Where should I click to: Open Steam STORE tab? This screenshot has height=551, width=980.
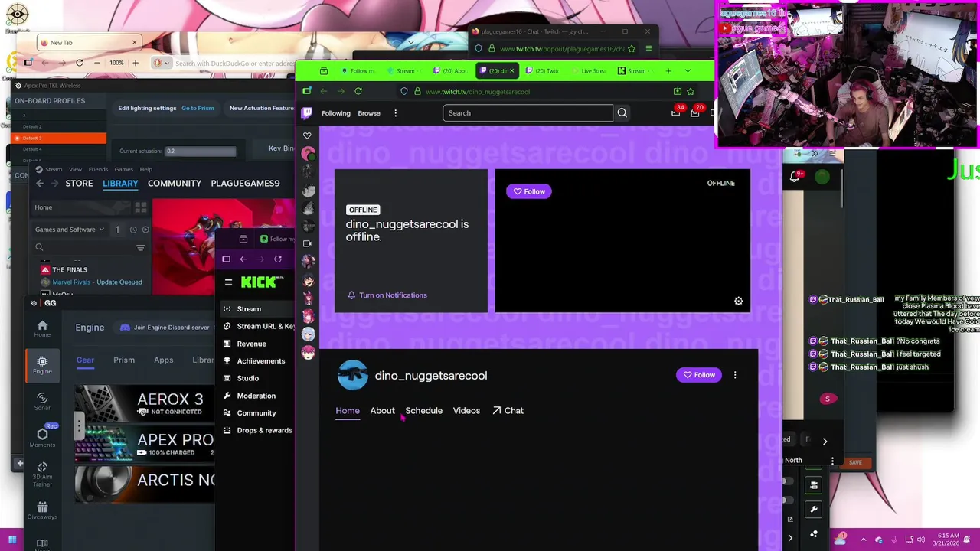coord(79,184)
